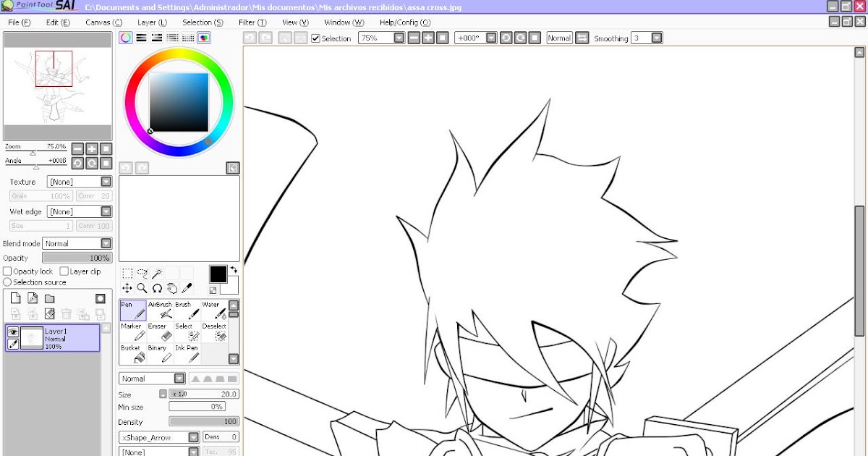Flip the canvas view horizontally
The height and width of the screenshot is (456, 868).
click(582, 38)
